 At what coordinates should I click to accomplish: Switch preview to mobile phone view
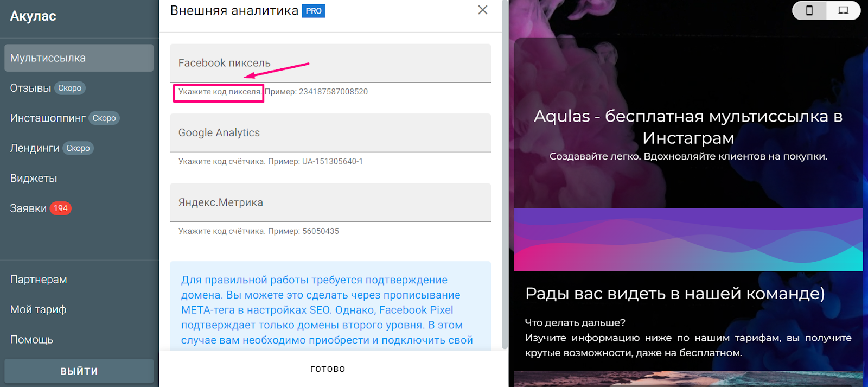tap(809, 10)
